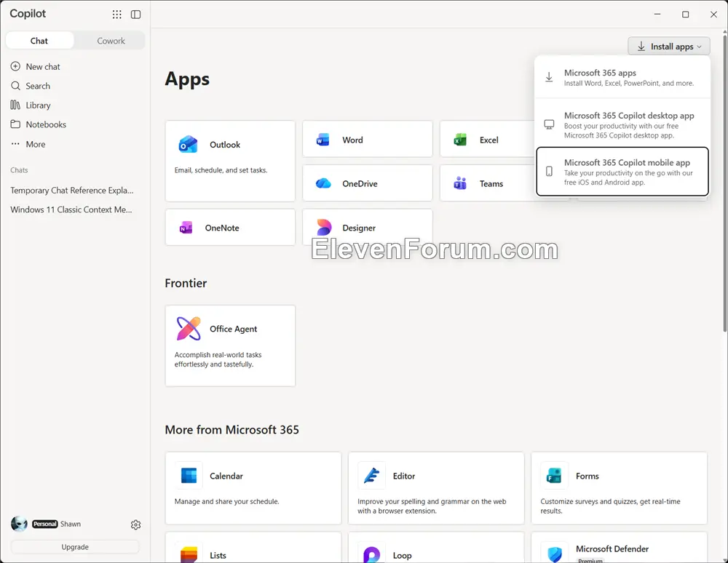The image size is (728, 563).
Task: Choose Microsoft 365 apps install option
Action: pos(622,77)
